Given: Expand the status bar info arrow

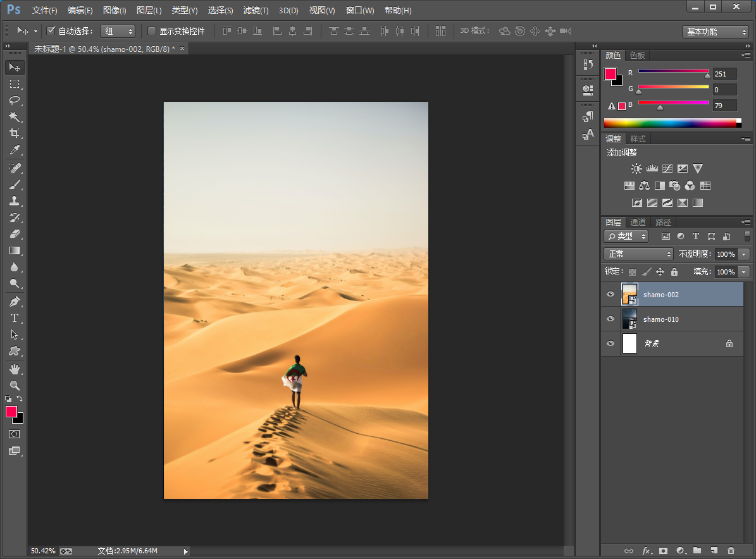Looking at the screenshot, I should 185,551.
